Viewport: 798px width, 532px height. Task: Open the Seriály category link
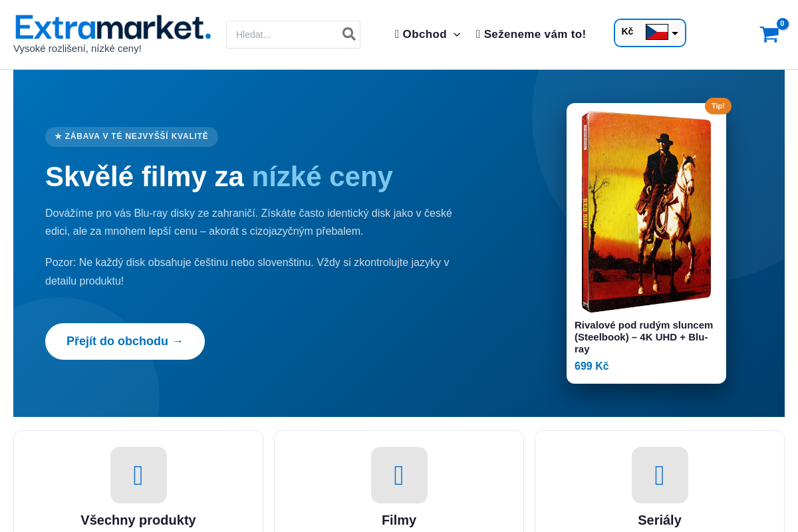point(660,520)
